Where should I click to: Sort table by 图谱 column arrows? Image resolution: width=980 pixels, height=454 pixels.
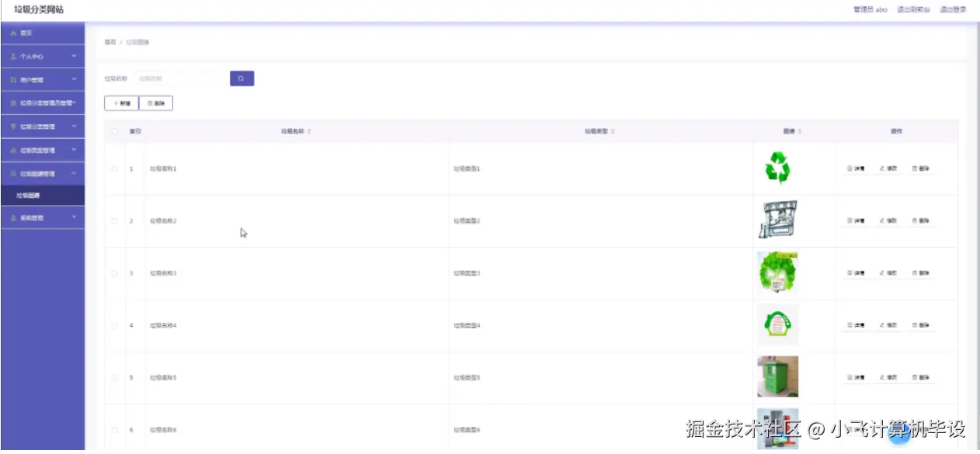click(x=800, y=131)
